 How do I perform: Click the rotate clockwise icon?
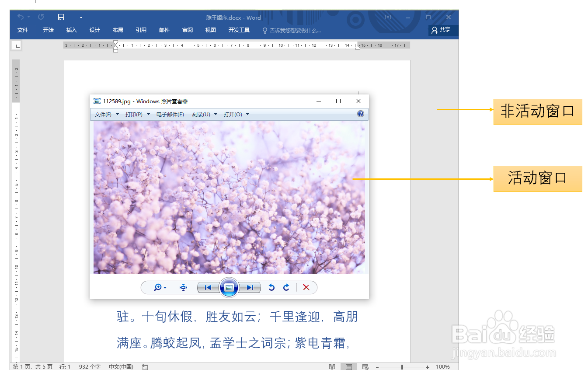pyautogui.click(x=286, y=287)
